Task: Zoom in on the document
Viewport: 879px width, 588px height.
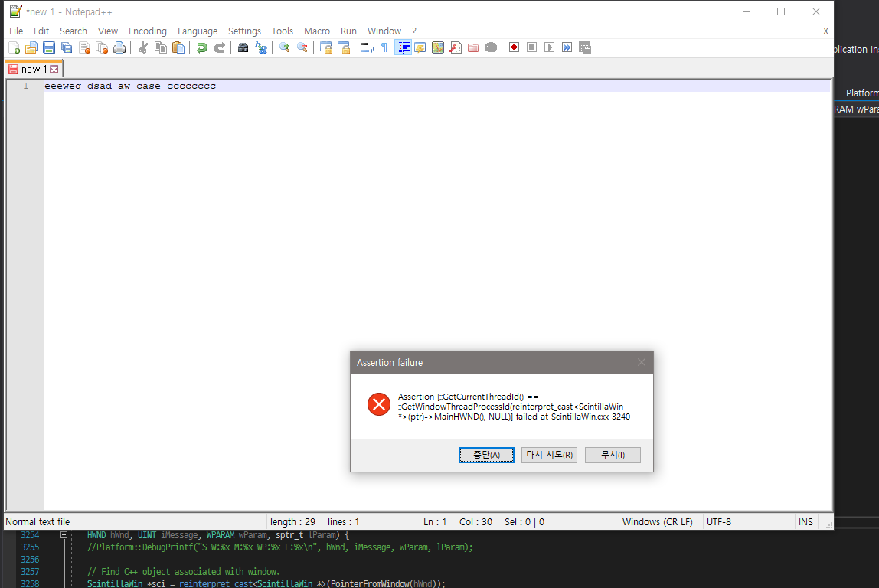Action: click(284, 47)
